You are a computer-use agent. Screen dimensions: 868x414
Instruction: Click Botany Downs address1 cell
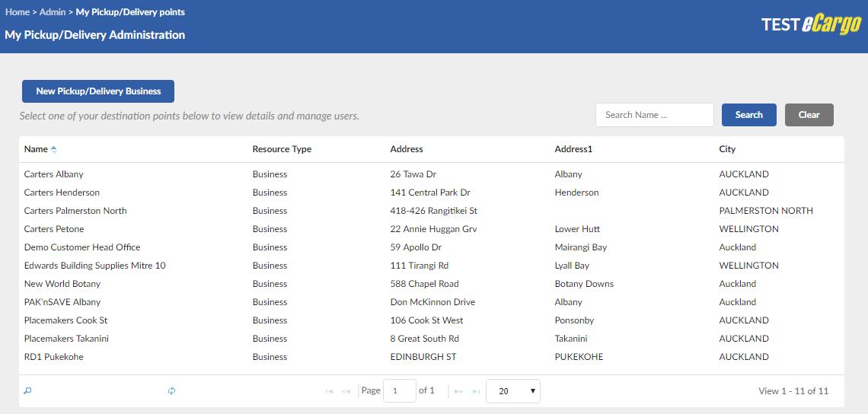(x=584, y=283)
